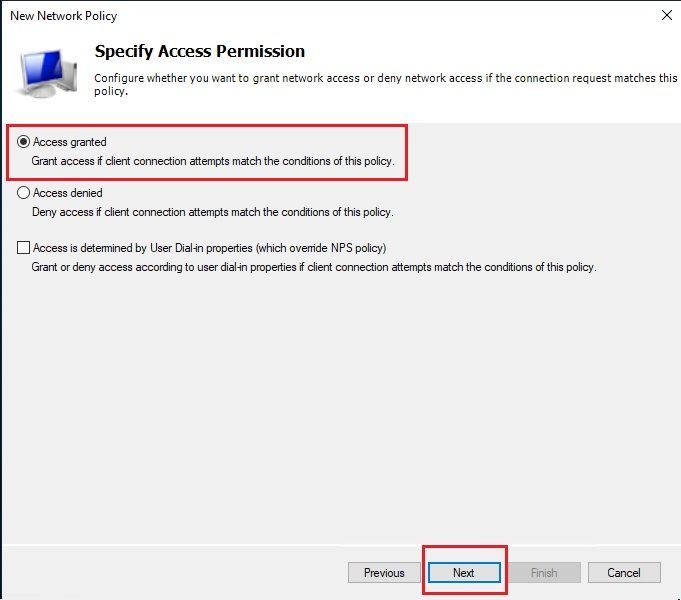The width and height of the screenshot is (681, 600).
Task: Click the 'Grant or deny access according' description
Action: (314, 267)
